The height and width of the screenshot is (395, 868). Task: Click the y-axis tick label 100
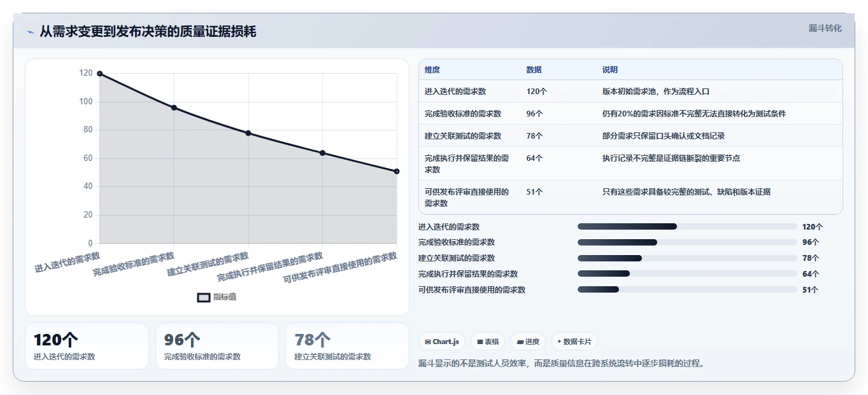(x=86, y=102)
